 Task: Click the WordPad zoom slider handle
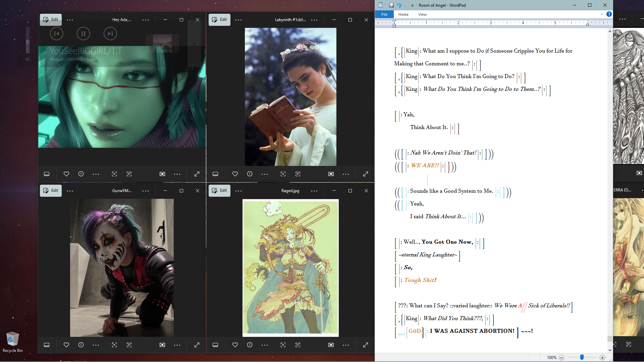click(582, 358)
